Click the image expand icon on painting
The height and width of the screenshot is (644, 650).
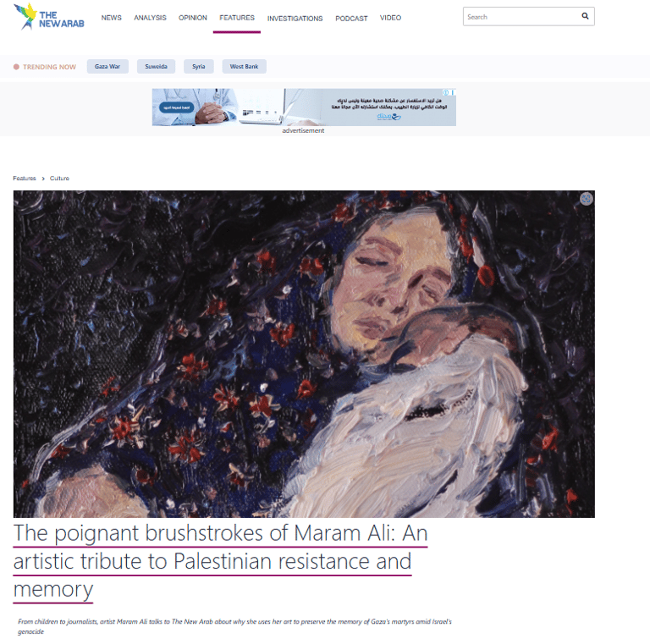coord(587,199)
